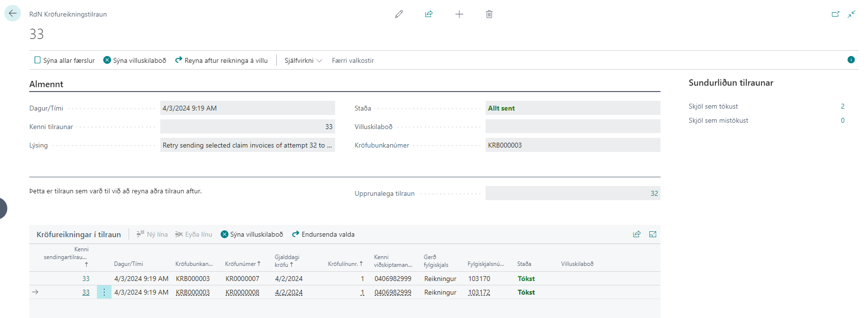Expand the Kröfureikningar section to full view

653,234
